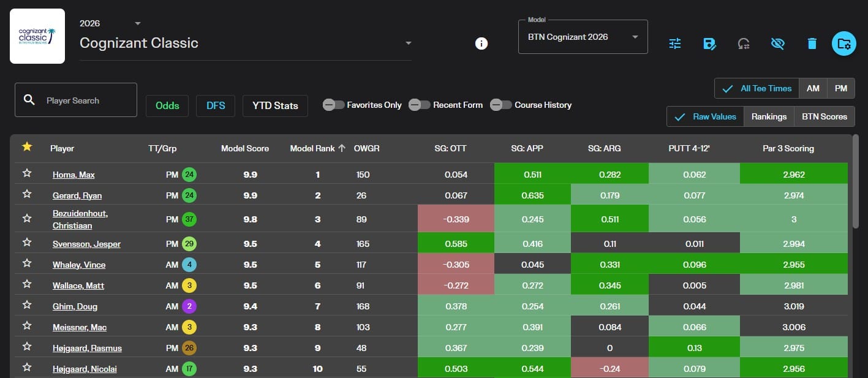Open the Homa, Max player link
Screen dimensions: 868x378
pos(74,175)
